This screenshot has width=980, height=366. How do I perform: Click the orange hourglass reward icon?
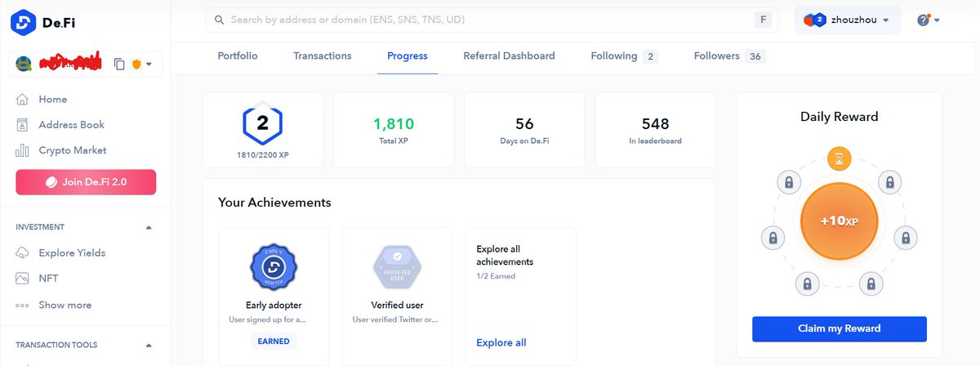839,158
